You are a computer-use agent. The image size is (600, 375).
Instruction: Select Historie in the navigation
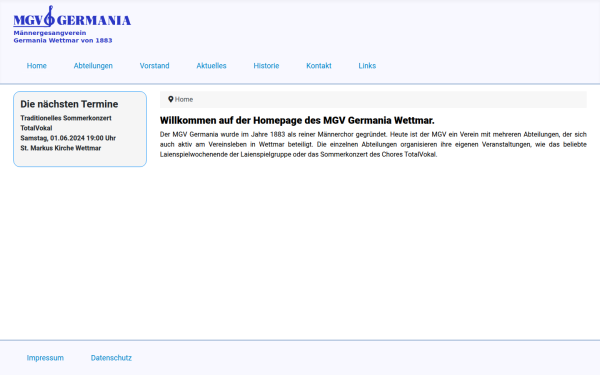pos(266,66)
